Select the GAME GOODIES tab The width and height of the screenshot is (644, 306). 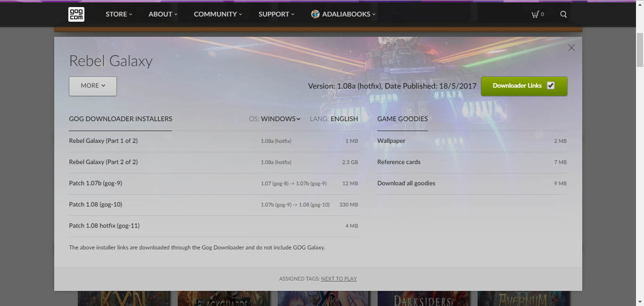pos(403,119)
